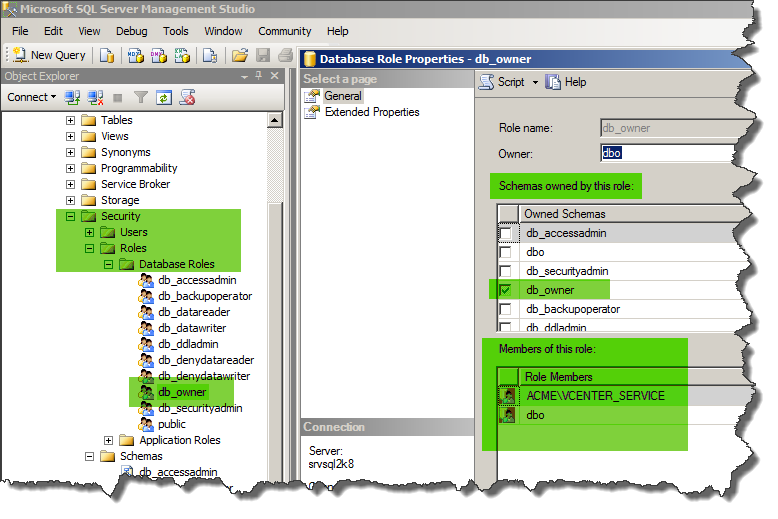Viewport: 778px width, 519px height.
Task: Click the Owner input field
Action: [667, 153]
